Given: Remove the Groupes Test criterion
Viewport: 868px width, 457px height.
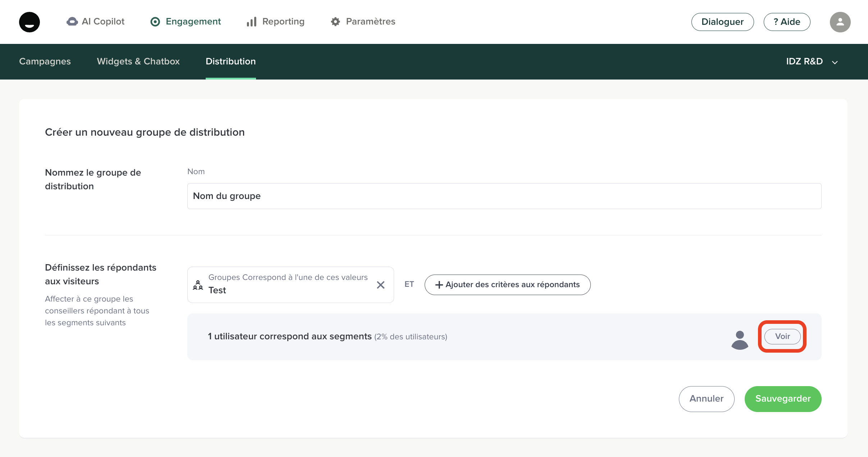Looking at the screenshot, I should [380, 285].
